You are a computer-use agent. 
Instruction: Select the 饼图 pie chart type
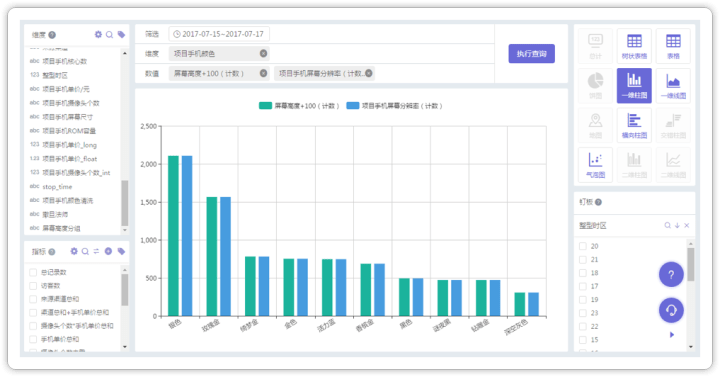pos(595,85)
